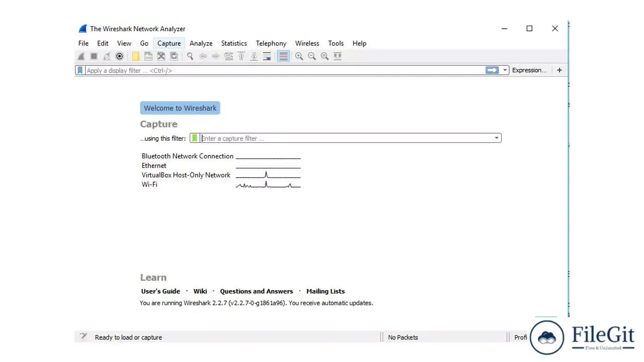Image resolution: width=644 pixels, height=362 pixels.
Task: Click the display filter bookmark icon
Action: coord(79,70)
